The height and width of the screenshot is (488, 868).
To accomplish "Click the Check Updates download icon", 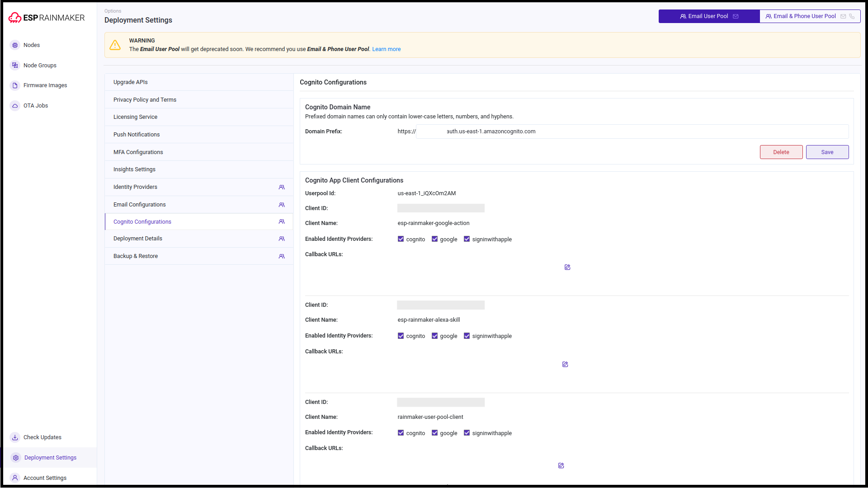I will click(x=15, y=437).
